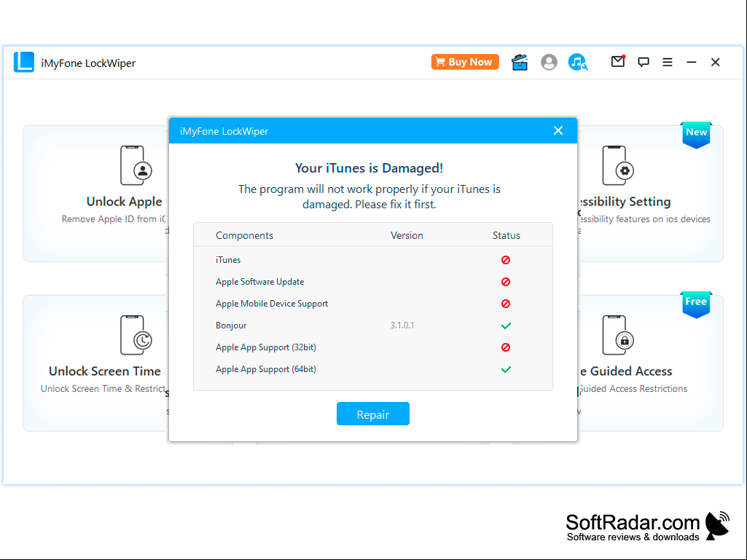Viewport: 747px width, 560px height.
Task: Select Apple App Support (32bit) text
Action: [x=266, y=347]
